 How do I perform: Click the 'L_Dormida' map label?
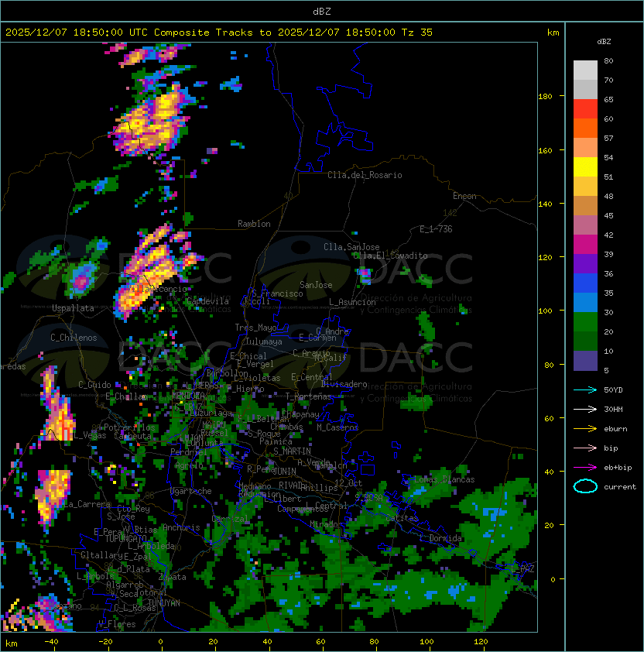(440, 538)
